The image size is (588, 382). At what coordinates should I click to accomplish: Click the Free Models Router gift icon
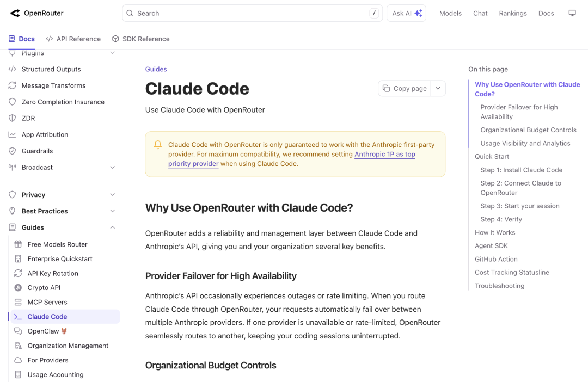[18, 244]
